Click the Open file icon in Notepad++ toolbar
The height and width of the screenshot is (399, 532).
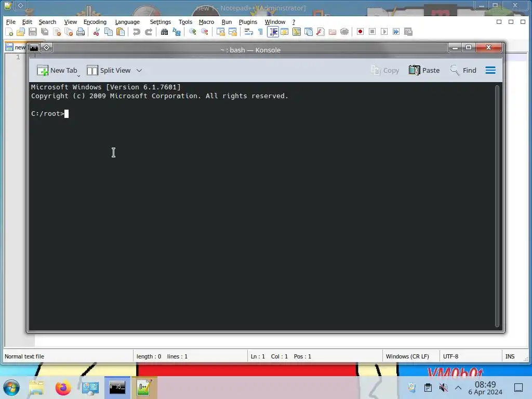(x=21, y=32)
